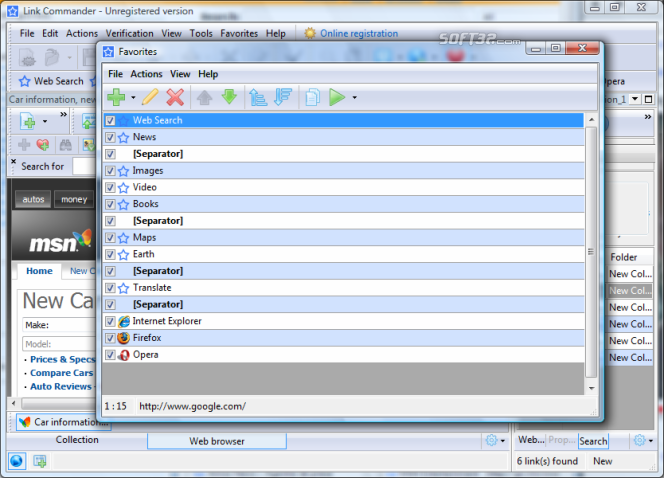Open the dropdown arrow next to Collection gear
This screenshot has height=478, width=664.
(x=503, y=441)
